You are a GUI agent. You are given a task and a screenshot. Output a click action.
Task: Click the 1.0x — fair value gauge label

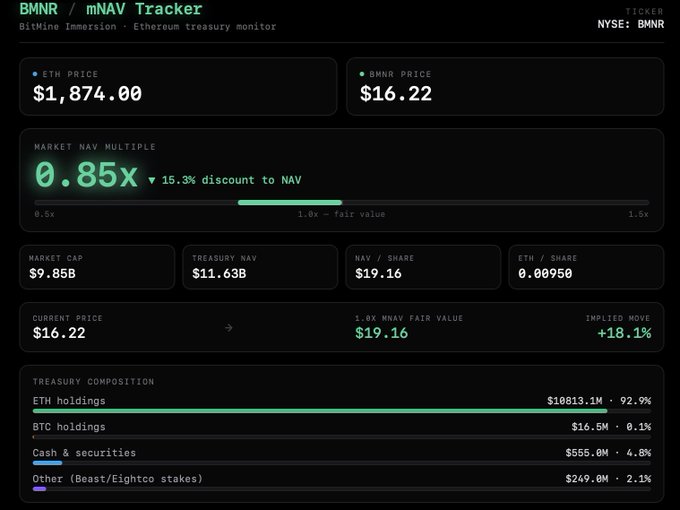click(x=341, y=214)
